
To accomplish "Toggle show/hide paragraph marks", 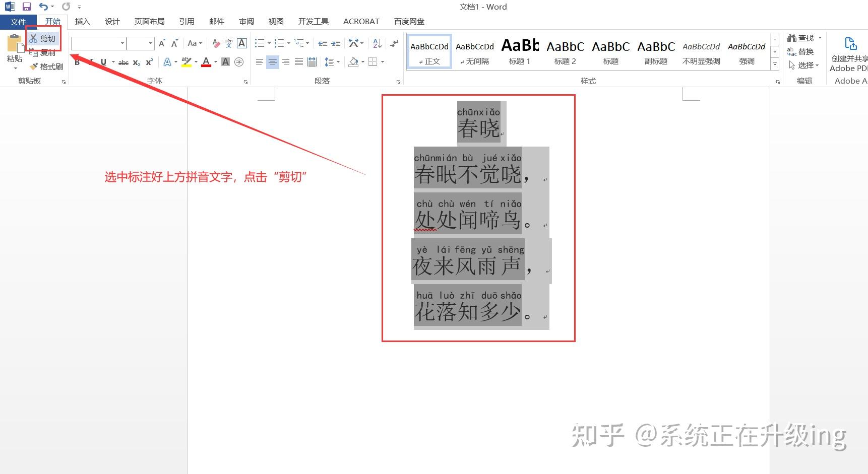I will click(394, 43).
